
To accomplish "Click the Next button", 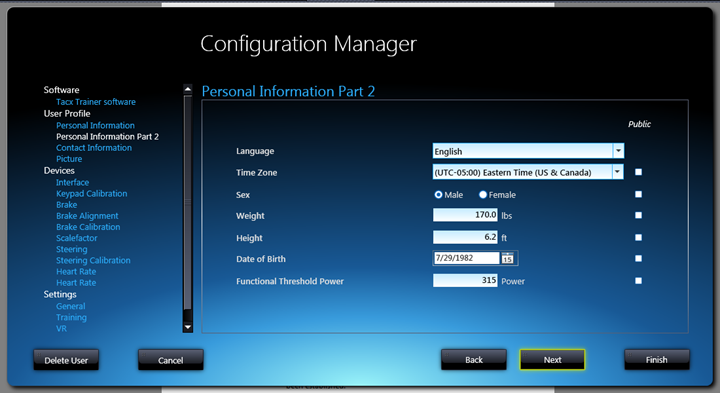I will click(x=552, y=359).
